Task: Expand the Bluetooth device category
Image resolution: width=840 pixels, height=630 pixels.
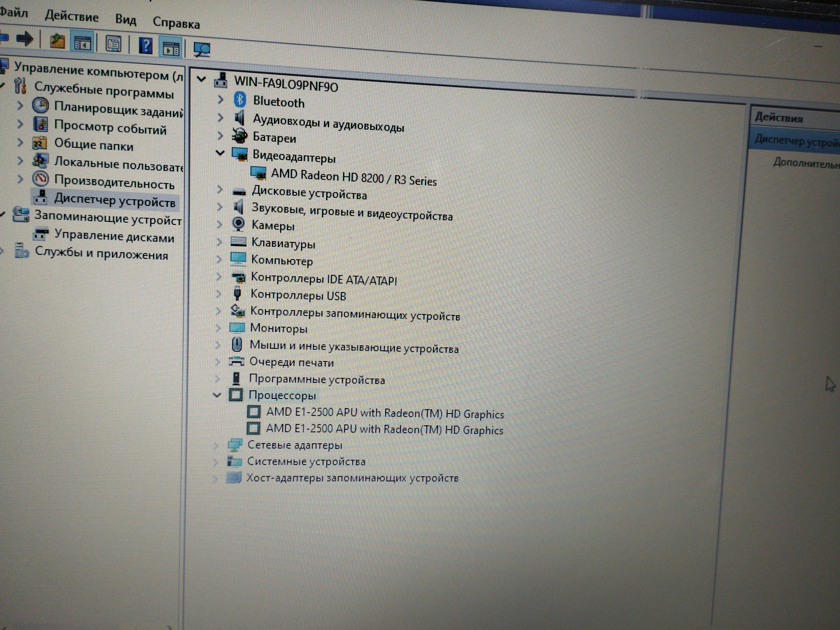Action: tap(220, 100)
